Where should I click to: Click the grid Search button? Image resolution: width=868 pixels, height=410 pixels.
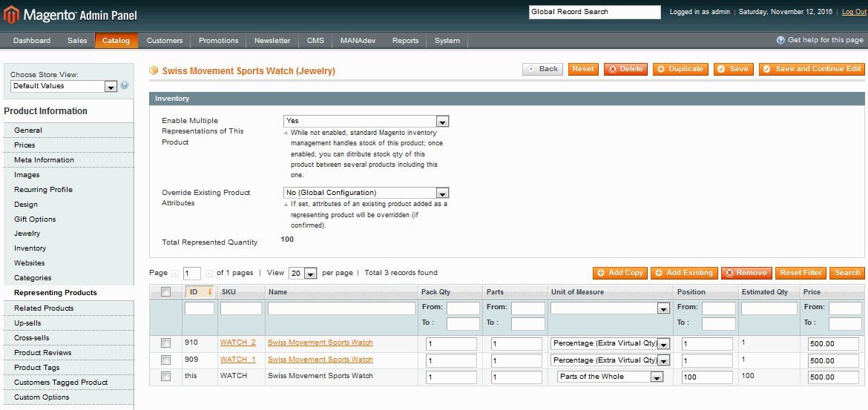(x=847, y=273)
